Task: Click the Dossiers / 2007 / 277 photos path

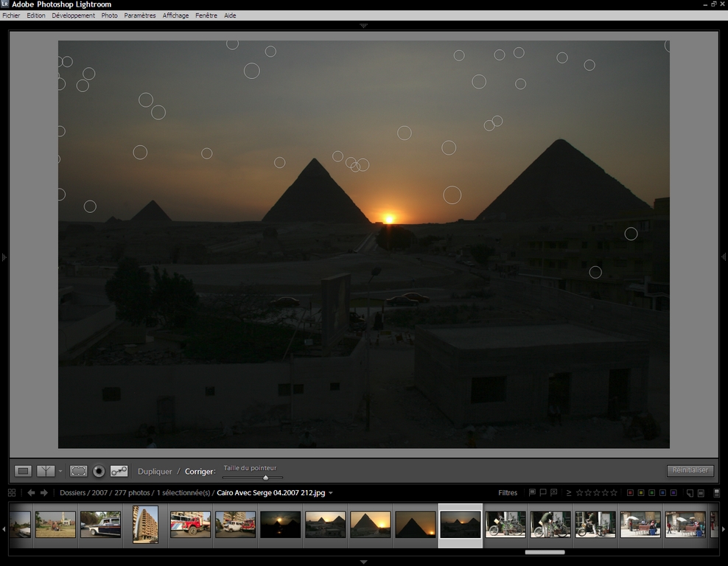Action: 105,492
